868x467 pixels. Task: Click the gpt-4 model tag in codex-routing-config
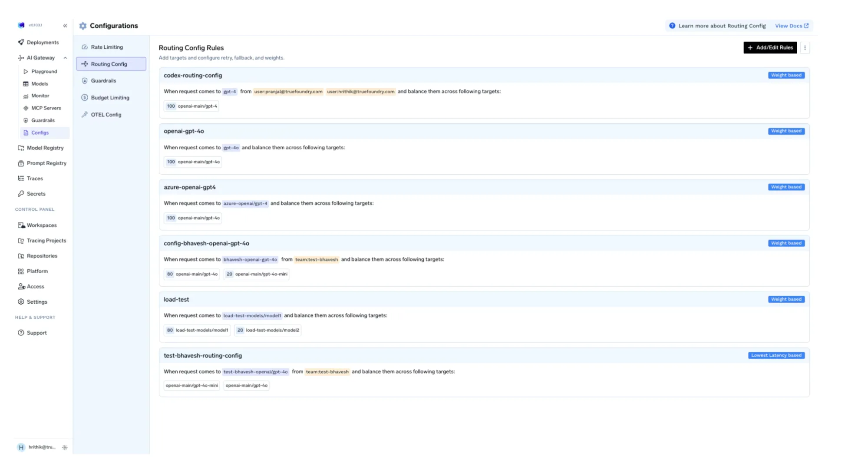tap(230, 92)
